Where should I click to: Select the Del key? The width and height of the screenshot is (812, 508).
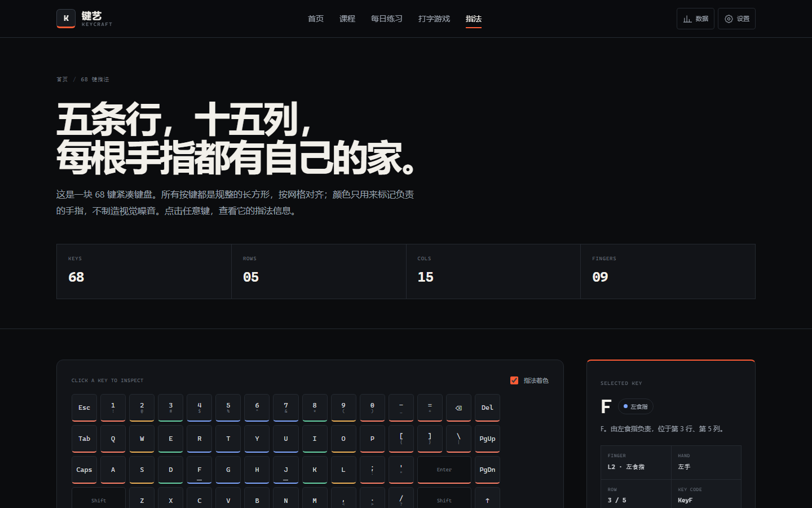[x=487, y=408]
